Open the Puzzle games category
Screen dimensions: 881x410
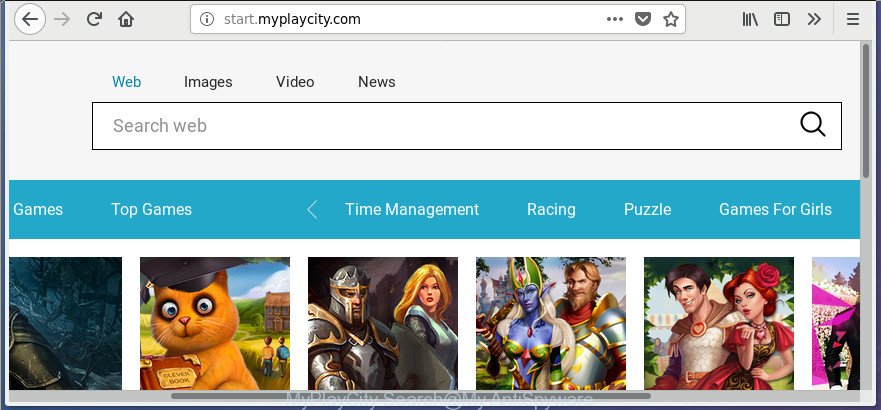click(x=647, y=209)
